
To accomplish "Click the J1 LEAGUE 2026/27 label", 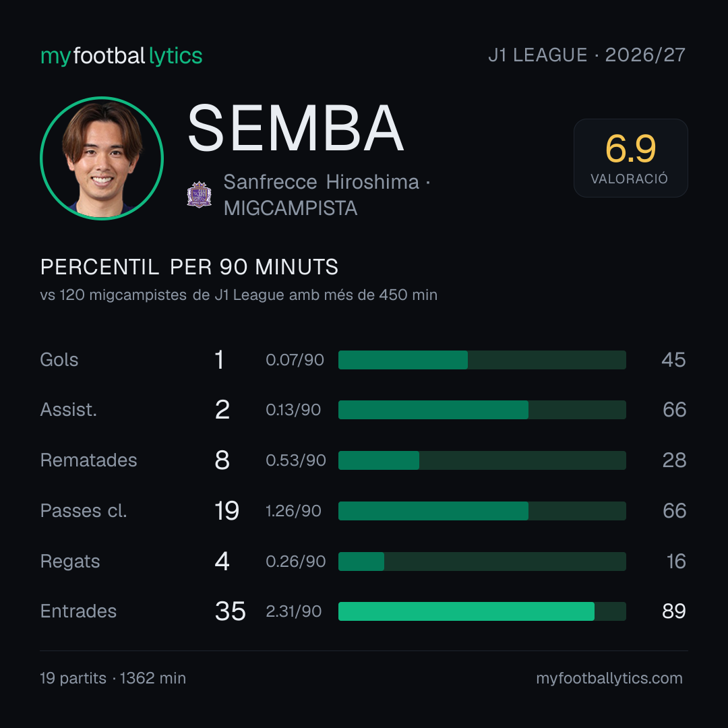I will [587, 55].
